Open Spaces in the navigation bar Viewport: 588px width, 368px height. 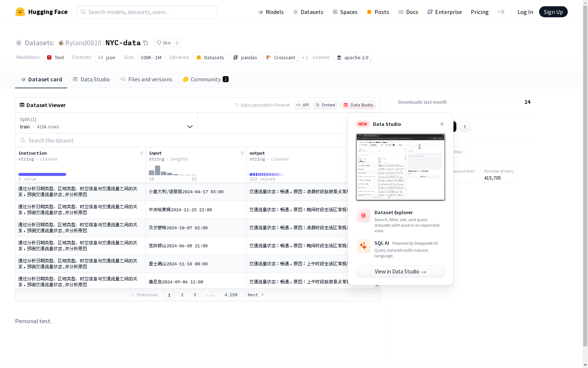(345, 12)
